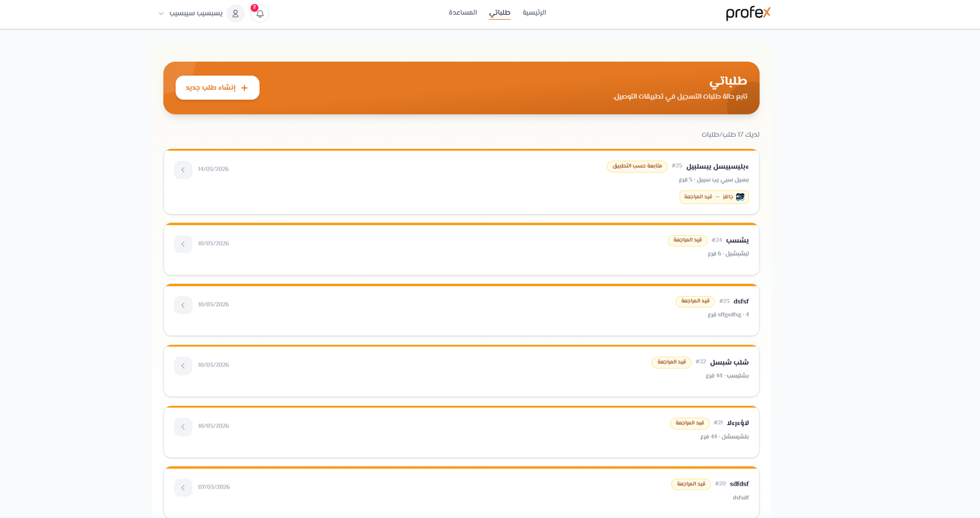Image resolution: width=980 pixels, height=518 pixels.
Task: Open the notifications bell icon
Action: 260,13
